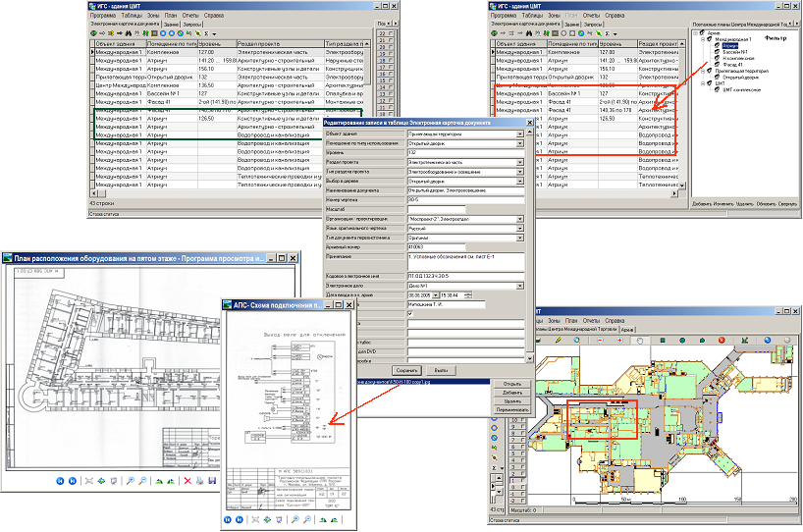
Task: Click red X delete icon in plan toolbar
Action: (x=722, y=340)
